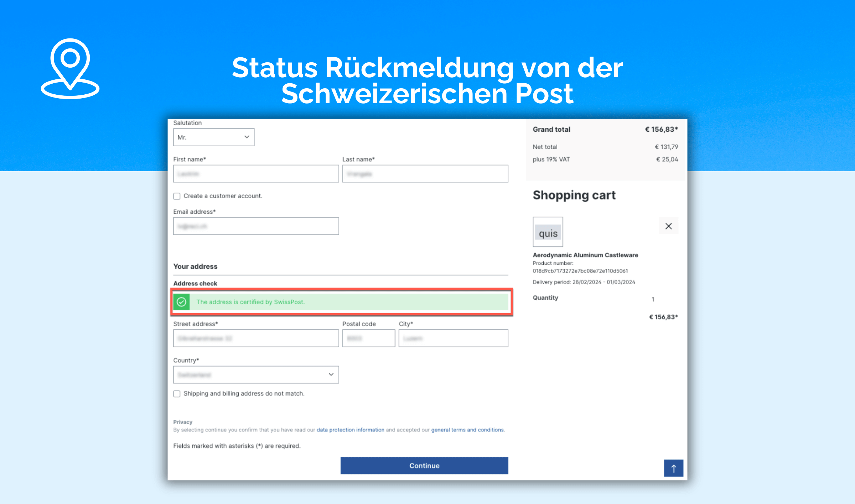Click the Shopping cart heading
The width and height of the screenshot is (855, 504).
pyautogui.click(x=574, y=195)
